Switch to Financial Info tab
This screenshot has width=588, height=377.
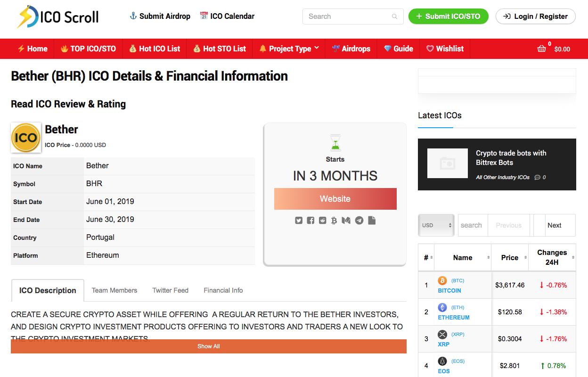[223, 290]
